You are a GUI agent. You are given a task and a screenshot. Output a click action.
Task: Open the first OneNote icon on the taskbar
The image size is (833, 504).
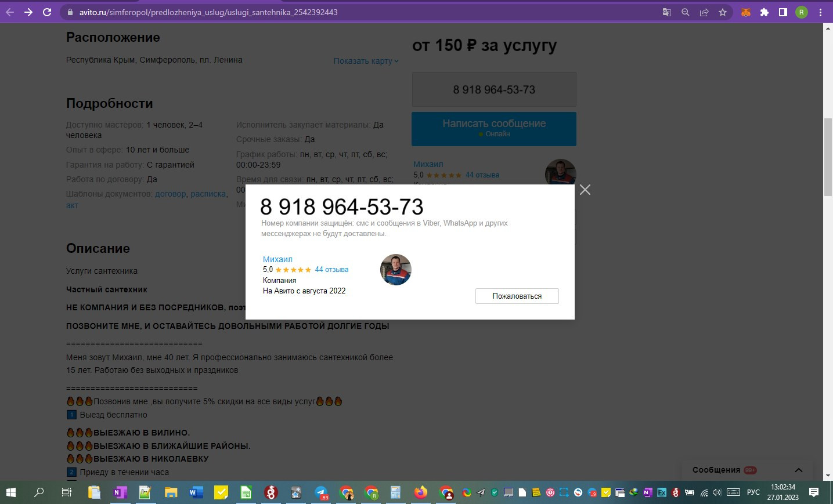(120, 492)
